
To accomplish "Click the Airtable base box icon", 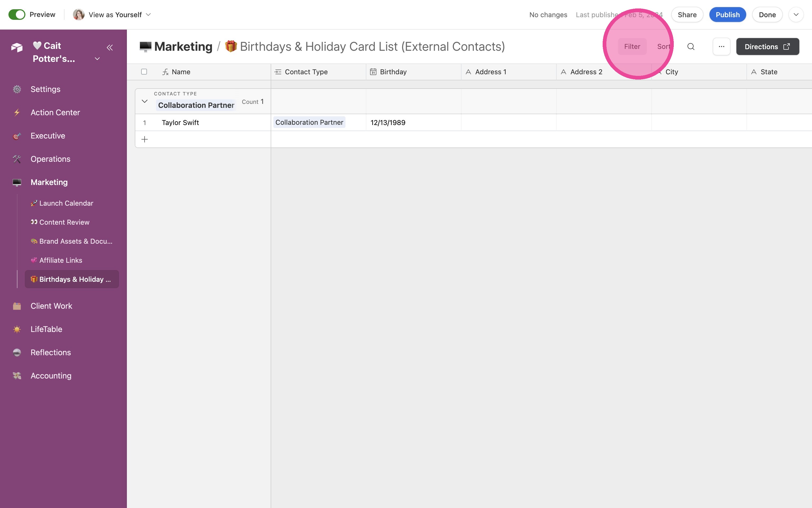I will point(17,47).
